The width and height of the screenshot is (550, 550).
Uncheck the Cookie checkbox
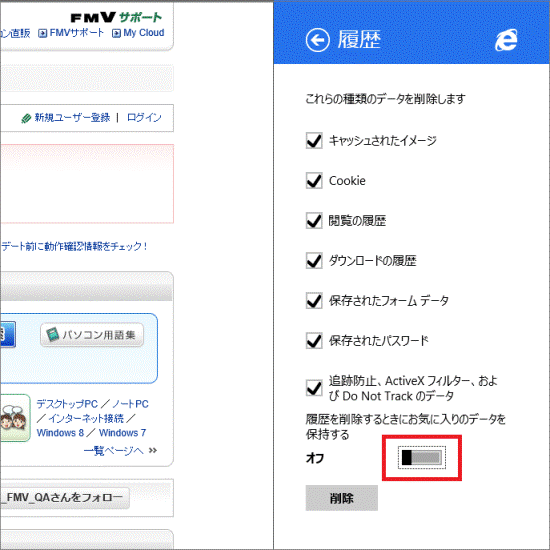tap(314, 181)
